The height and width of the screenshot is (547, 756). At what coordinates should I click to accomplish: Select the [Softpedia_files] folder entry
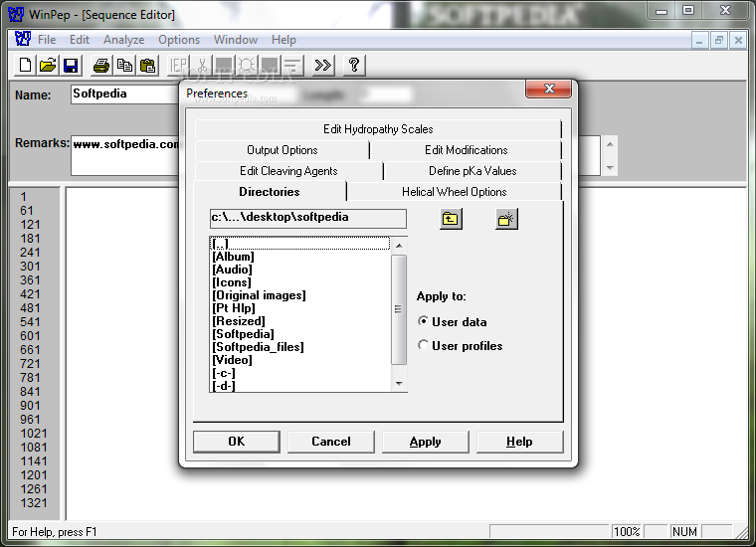(300, 347)
